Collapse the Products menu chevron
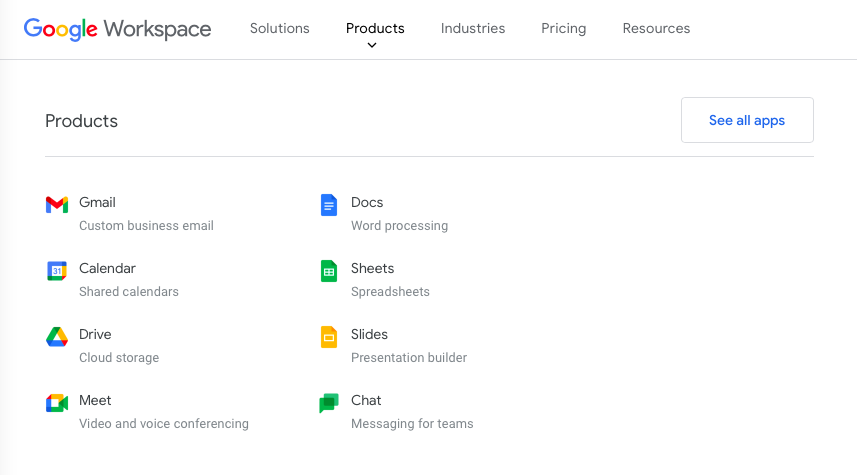This screenshot has width=857, height=475. 372,45
